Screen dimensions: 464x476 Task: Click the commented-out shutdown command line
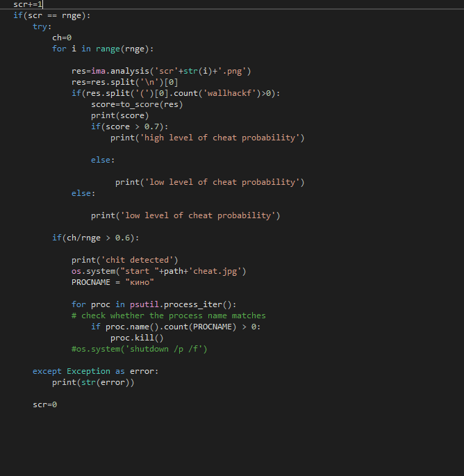tap(139, 349)
